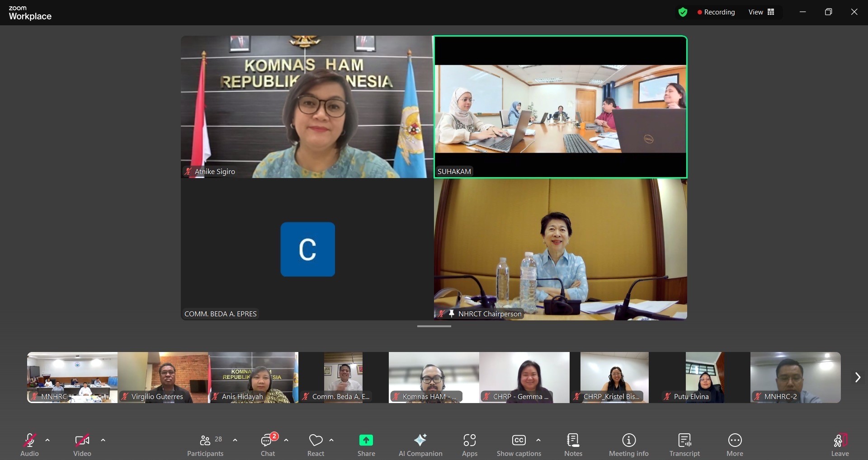Open the Participants list
Screen dimensions: 868x460
(x=205, y=445)
